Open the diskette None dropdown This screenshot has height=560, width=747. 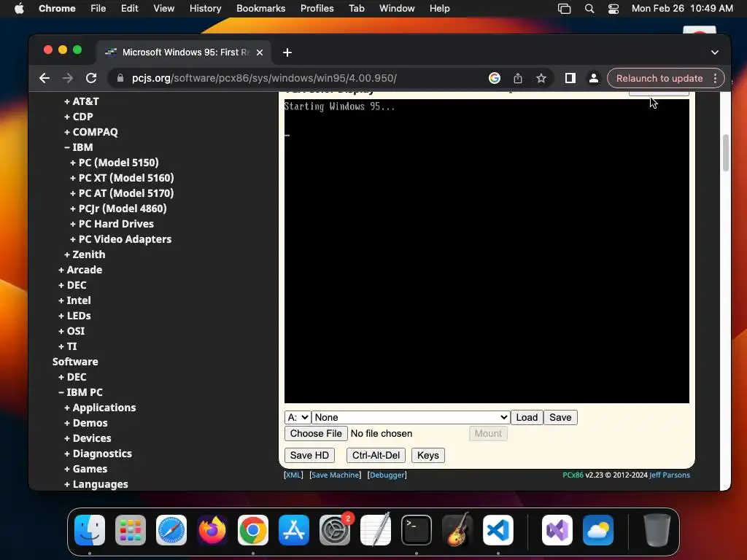pos(411,418)
